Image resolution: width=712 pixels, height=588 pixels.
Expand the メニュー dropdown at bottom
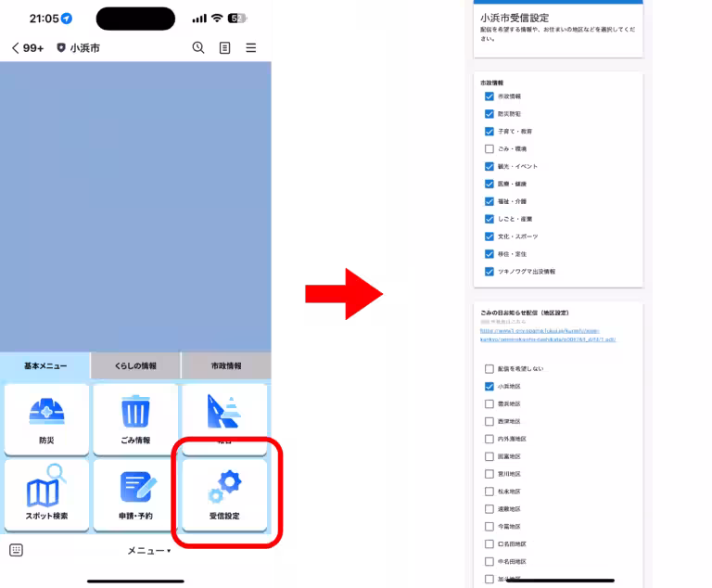[x=148, y=551]
